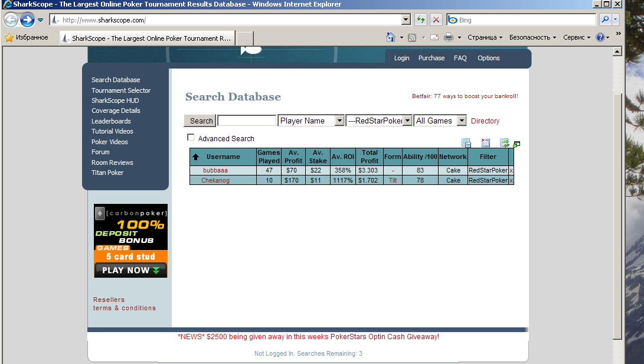Open the bubbaaa player link
Image resolution: width=644 pixels, height=364 pixels.
(x=215, y=170)
